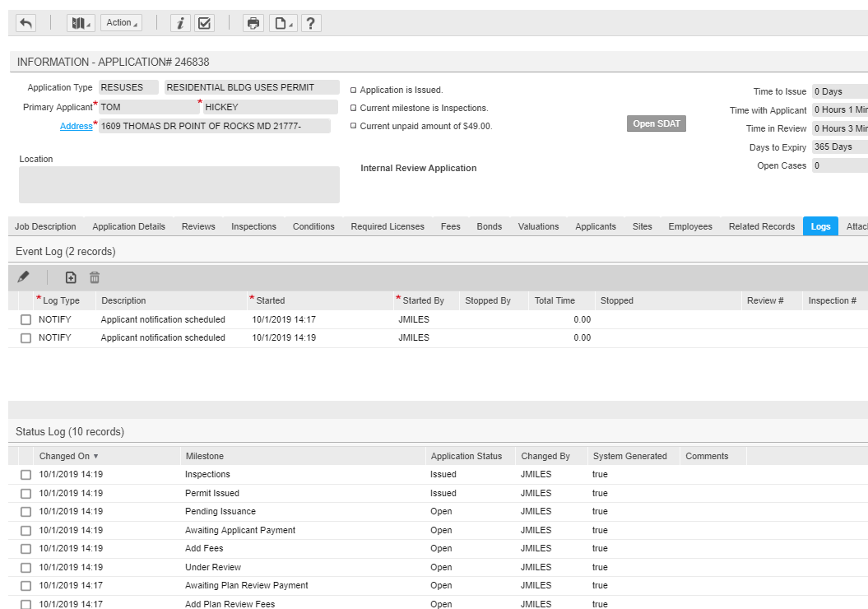Check the Permit Issued status log row

[x=26, y=493]
